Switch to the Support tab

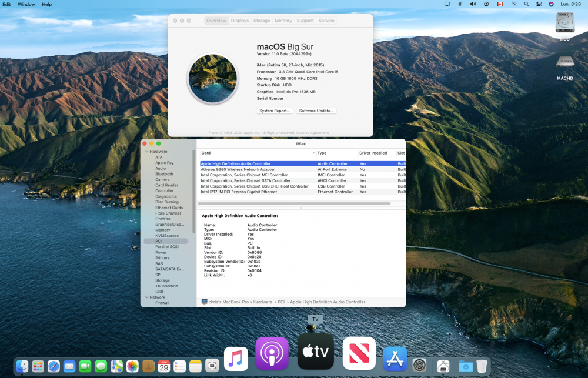[305, 21]
